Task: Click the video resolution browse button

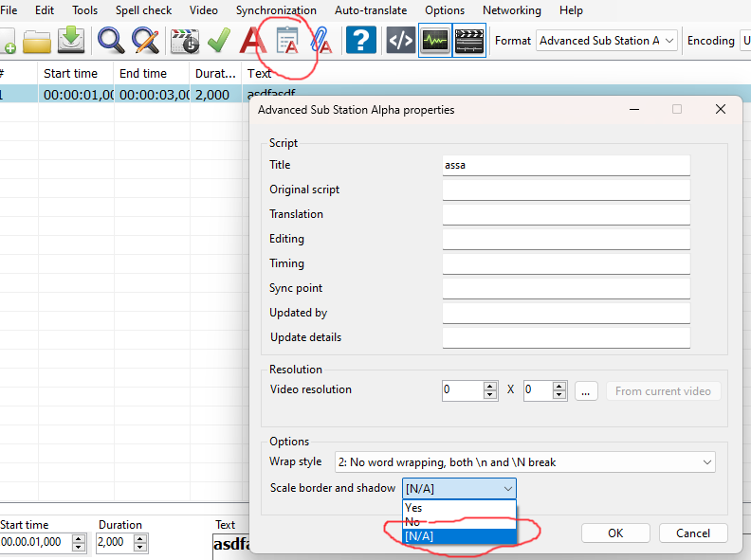Action: coord(586,391)
